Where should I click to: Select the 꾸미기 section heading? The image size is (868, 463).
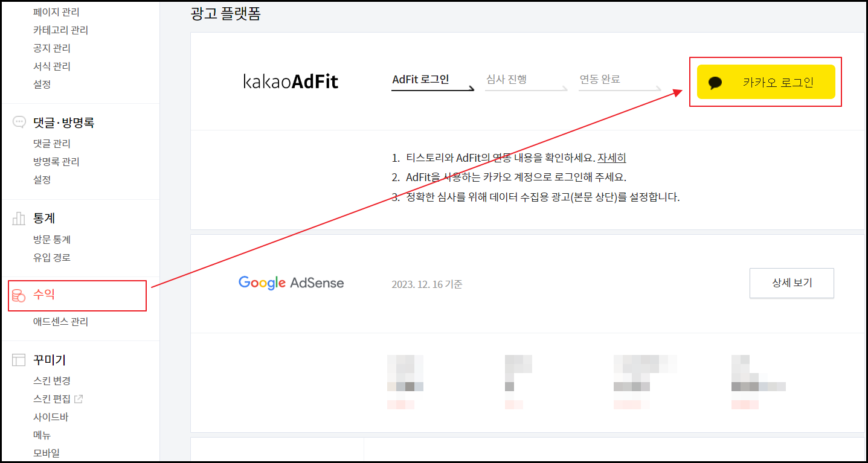pos(50,360)
